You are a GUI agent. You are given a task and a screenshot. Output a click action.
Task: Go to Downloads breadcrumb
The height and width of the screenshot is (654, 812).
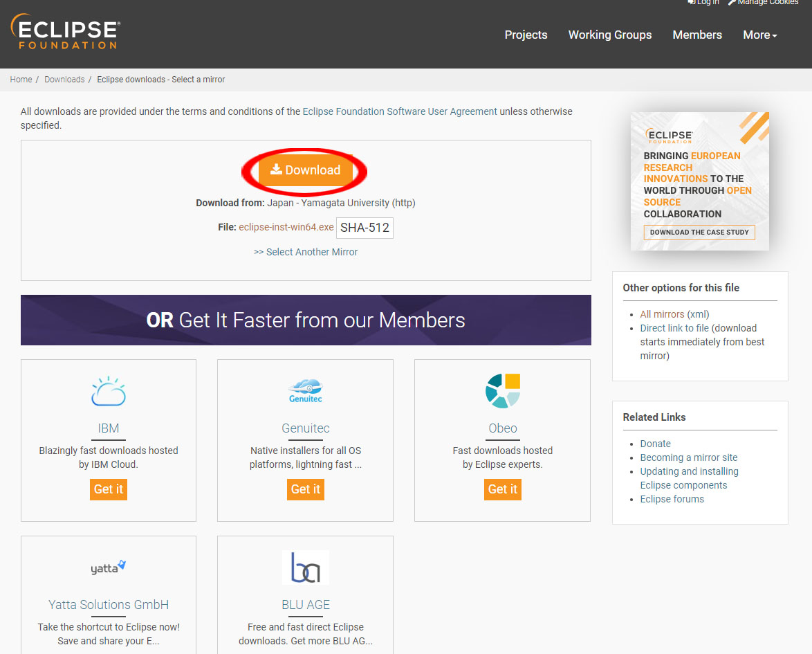[64, 80]
